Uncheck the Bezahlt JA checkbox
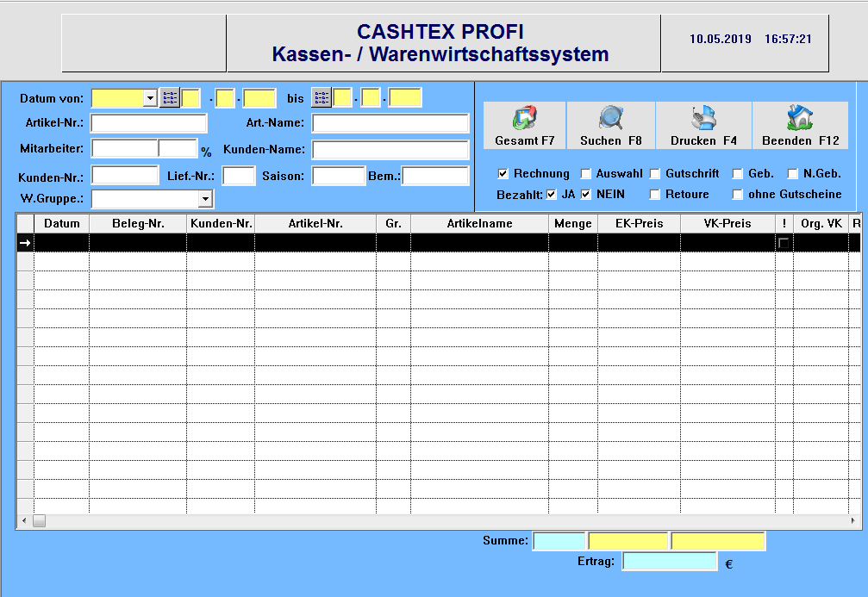 point(552,194)
